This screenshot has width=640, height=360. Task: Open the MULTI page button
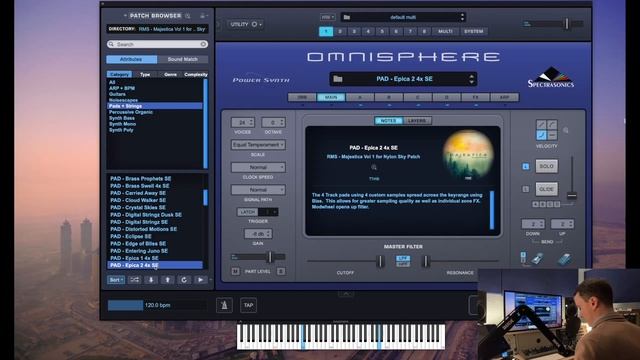pos(445,31)
